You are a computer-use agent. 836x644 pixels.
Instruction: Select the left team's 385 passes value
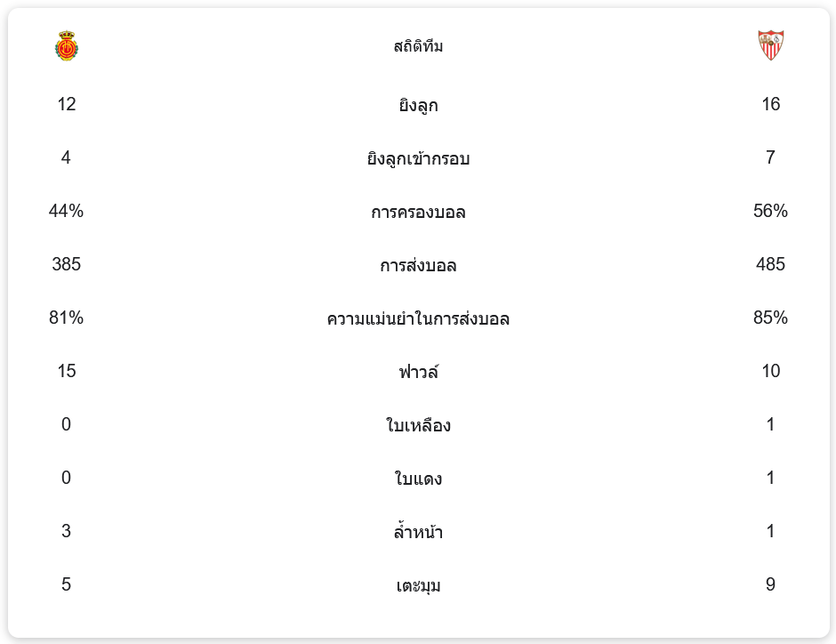click(66, 264)
